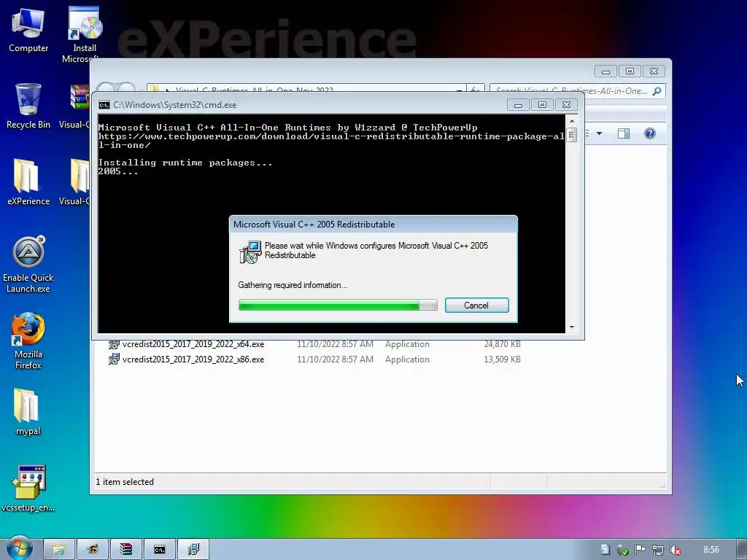Click the 8:56 taskbar clock

click(711, 550)
